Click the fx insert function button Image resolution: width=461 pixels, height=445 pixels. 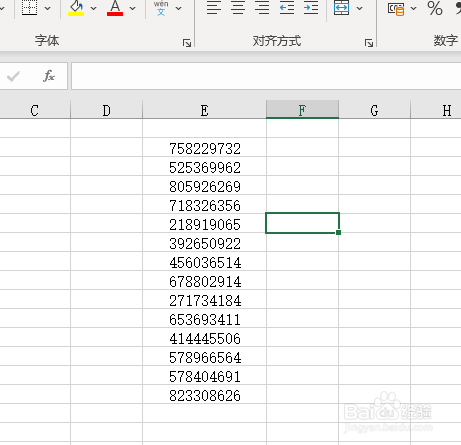pyautogui.click(x=49, y=76)
